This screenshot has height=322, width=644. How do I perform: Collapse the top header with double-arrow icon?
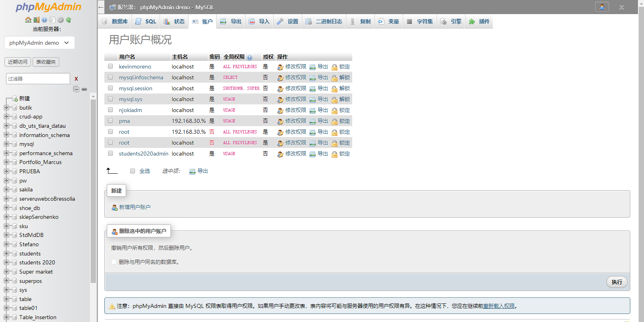622,7
